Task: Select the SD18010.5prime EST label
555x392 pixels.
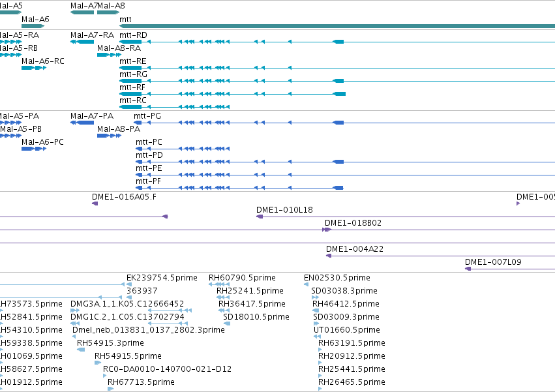Action: [256, 317]
